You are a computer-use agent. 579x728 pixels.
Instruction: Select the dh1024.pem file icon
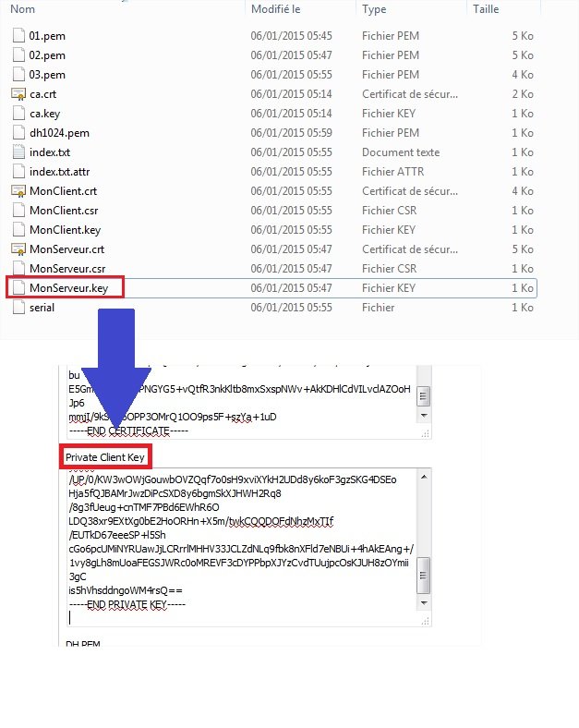tap(18, 133)
